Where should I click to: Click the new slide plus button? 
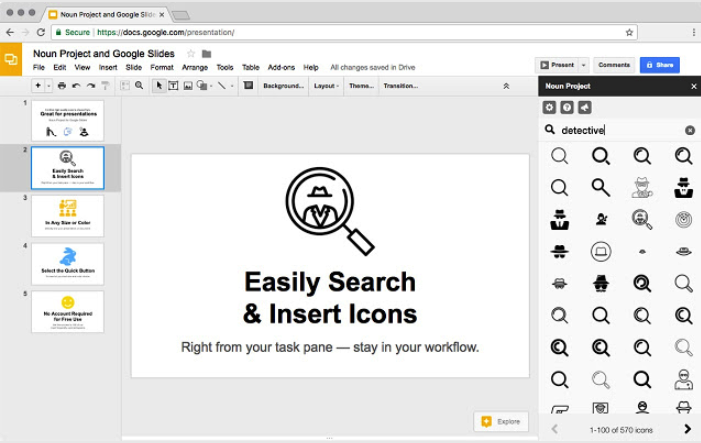click(x=38, y=85)
